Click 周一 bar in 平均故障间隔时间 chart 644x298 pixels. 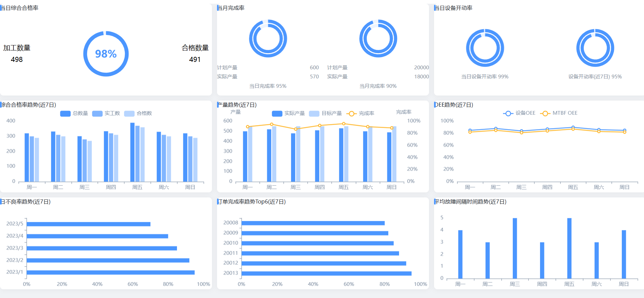pos(460,254)
